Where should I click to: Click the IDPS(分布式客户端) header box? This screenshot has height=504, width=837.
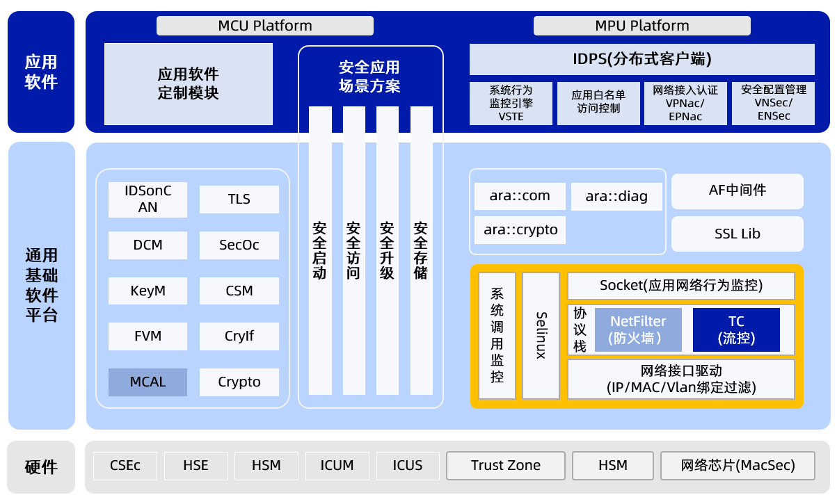pyautogui.click(x=641, y=59)
